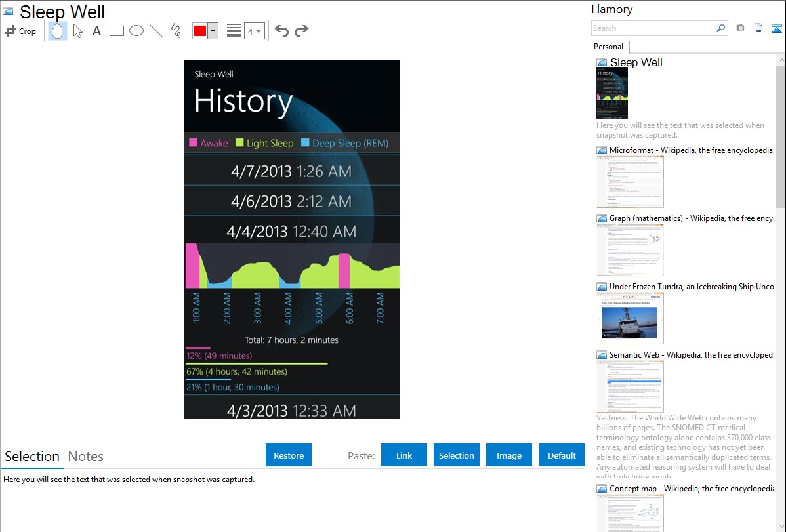Image resolution: width=786 pixels, height=532 pixels.
Task: Select the Crop tool
Action: (20, 31)
